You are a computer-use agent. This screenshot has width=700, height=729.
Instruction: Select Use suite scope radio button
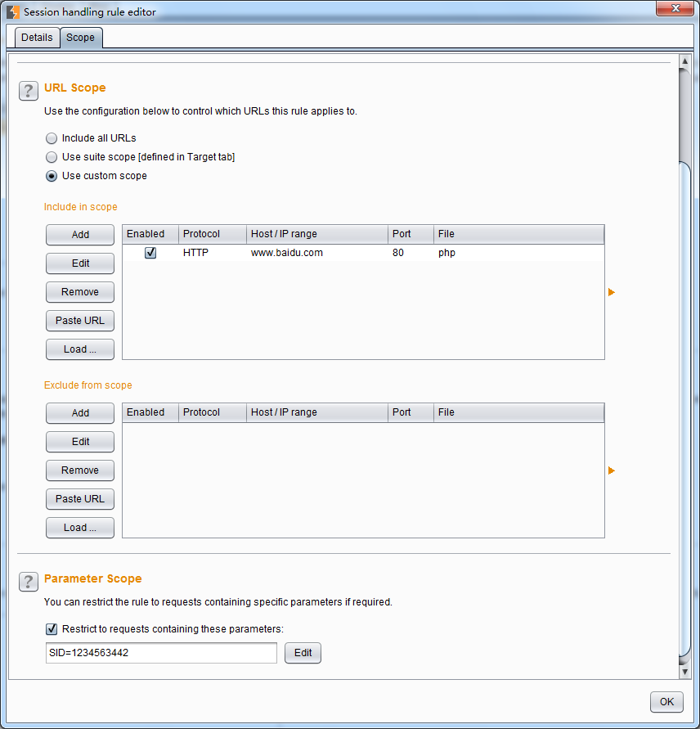tap(52, 157)
